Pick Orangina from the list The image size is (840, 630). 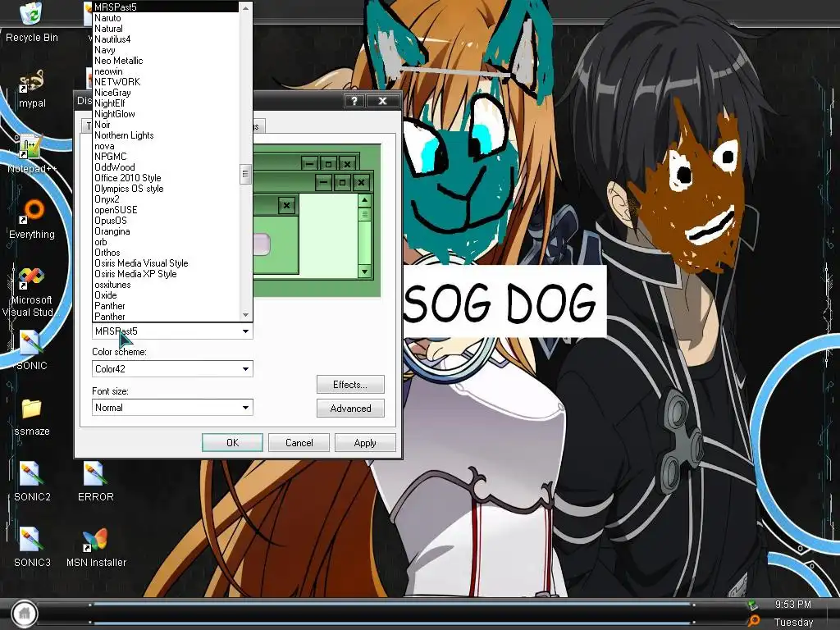coord(166,231)
